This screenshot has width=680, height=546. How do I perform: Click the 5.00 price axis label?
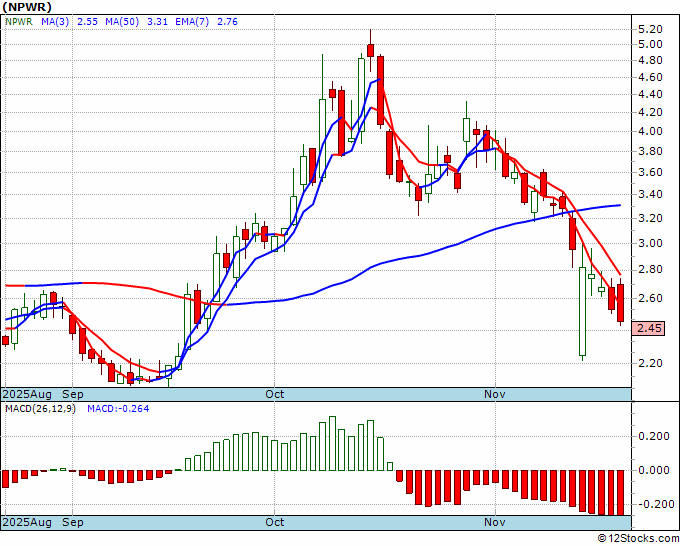pyautogui.click(x=650, y=44)
